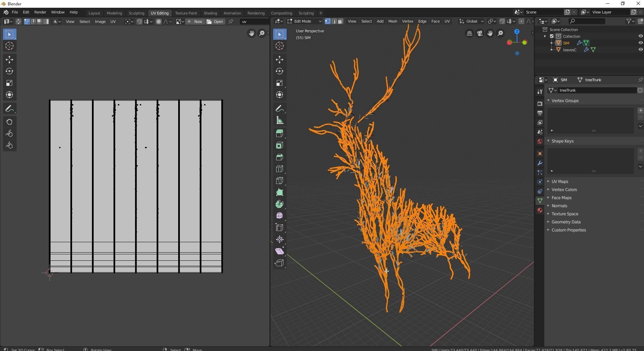
Task: Open Physics properties tab
Action: coord(540,182)
